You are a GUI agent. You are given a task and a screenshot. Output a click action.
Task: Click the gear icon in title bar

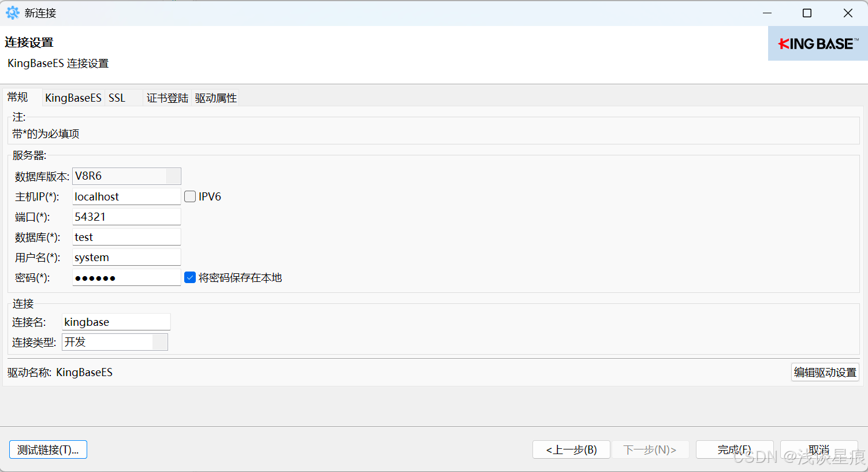12,13
